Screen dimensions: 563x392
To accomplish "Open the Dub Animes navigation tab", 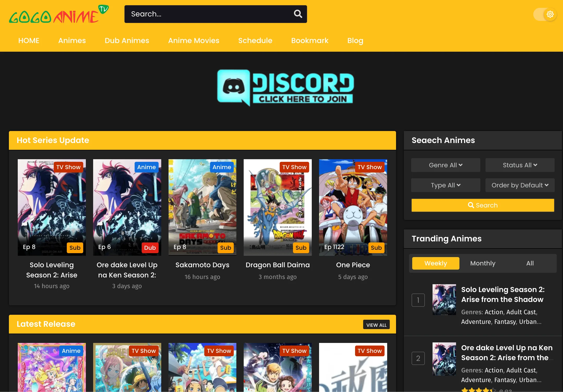I will tap(127, 40).
